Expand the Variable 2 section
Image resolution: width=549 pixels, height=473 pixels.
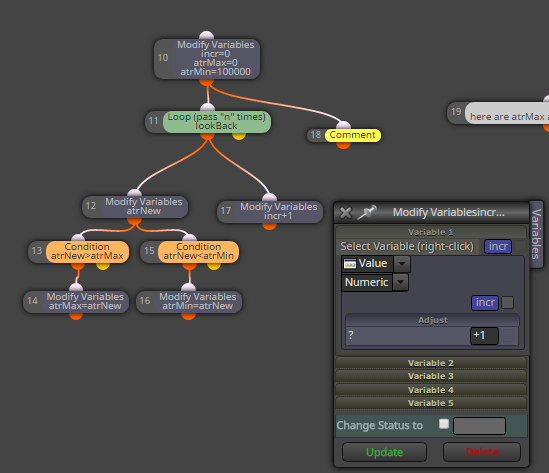pos(431,363)
